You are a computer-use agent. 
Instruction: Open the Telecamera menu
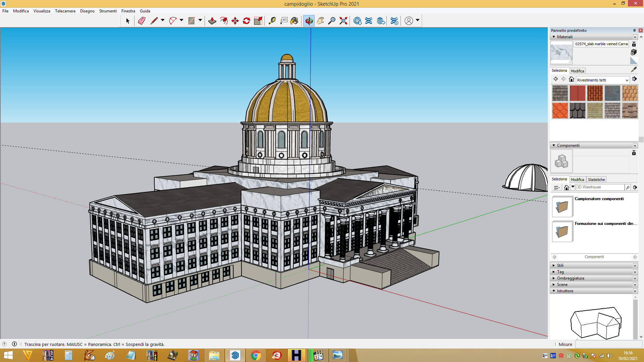pyautogui.click(x=65, y=11)
